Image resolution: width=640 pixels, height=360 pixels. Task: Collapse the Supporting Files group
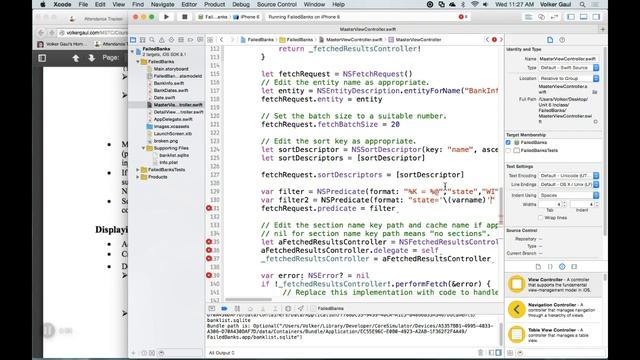pos(144,148)
